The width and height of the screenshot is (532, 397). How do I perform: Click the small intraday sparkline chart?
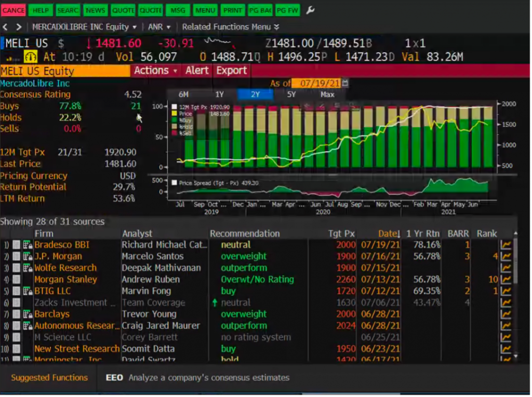click(x=220, y=43)
